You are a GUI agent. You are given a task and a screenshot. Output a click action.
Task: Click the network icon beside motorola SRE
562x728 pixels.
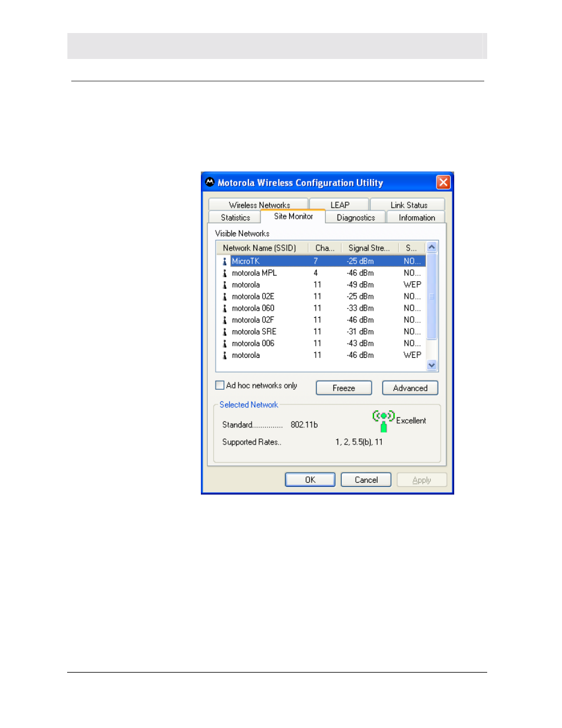coord(224,332)
